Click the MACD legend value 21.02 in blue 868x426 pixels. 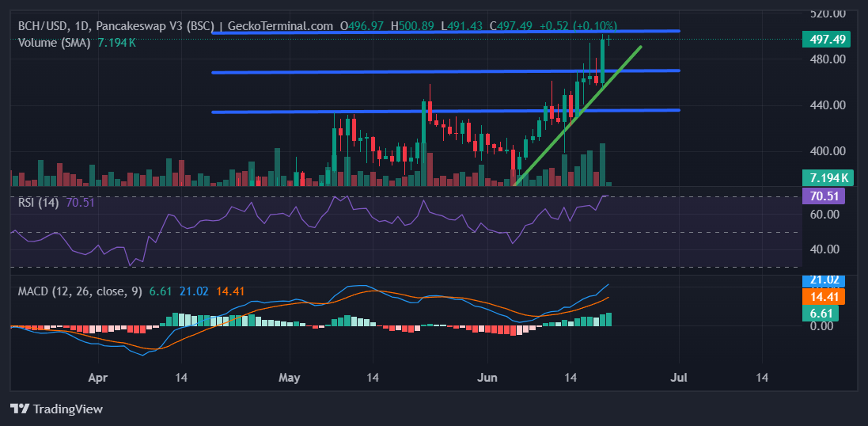194,291
